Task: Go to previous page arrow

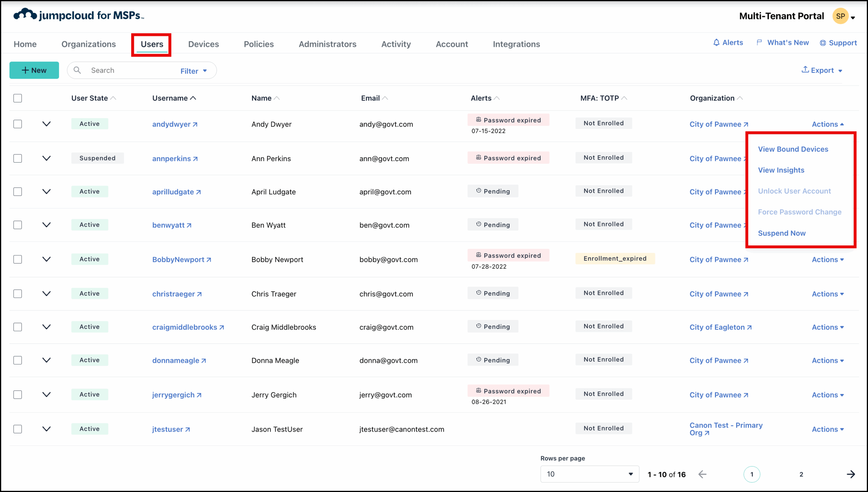Action: 702,474
